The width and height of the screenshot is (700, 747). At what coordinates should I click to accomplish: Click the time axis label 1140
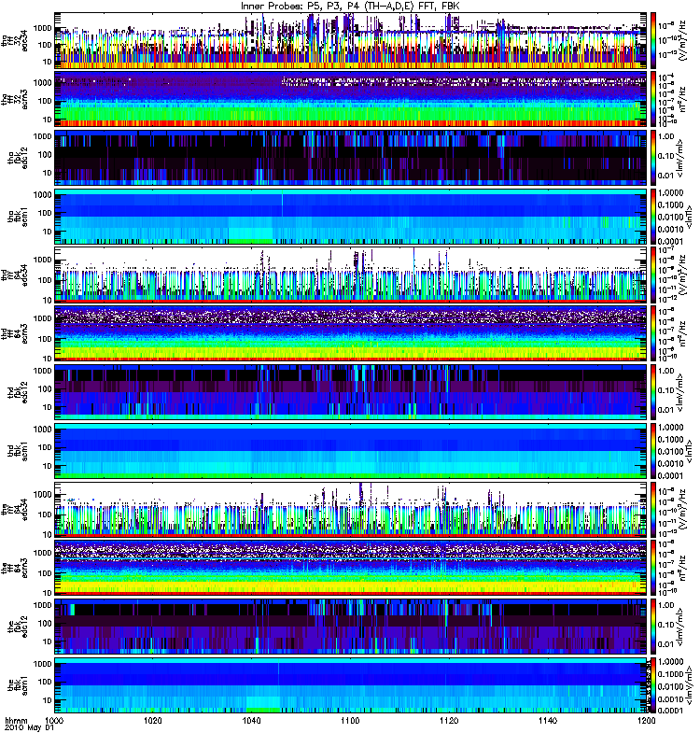[x=547, y=720]
